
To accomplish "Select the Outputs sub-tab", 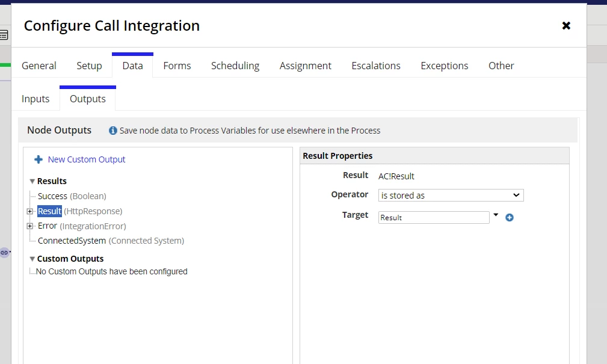I will click(87, 99).
